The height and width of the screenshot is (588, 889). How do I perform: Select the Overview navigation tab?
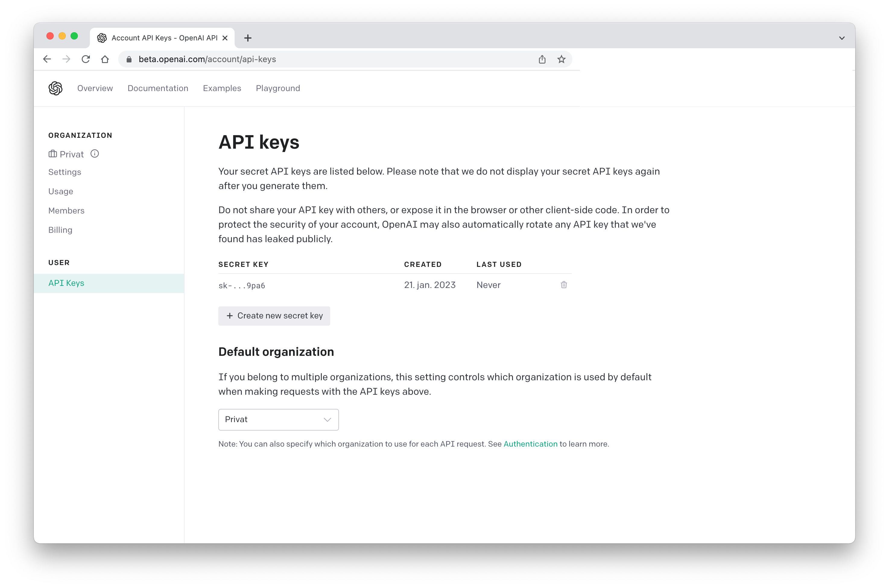pos(95,88)
